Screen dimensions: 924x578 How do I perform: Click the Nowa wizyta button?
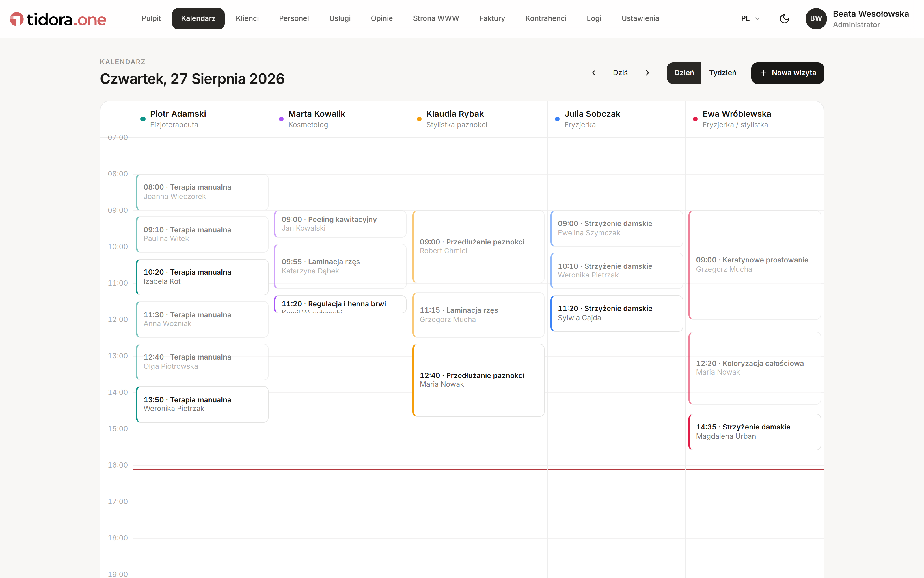[787, 73]
